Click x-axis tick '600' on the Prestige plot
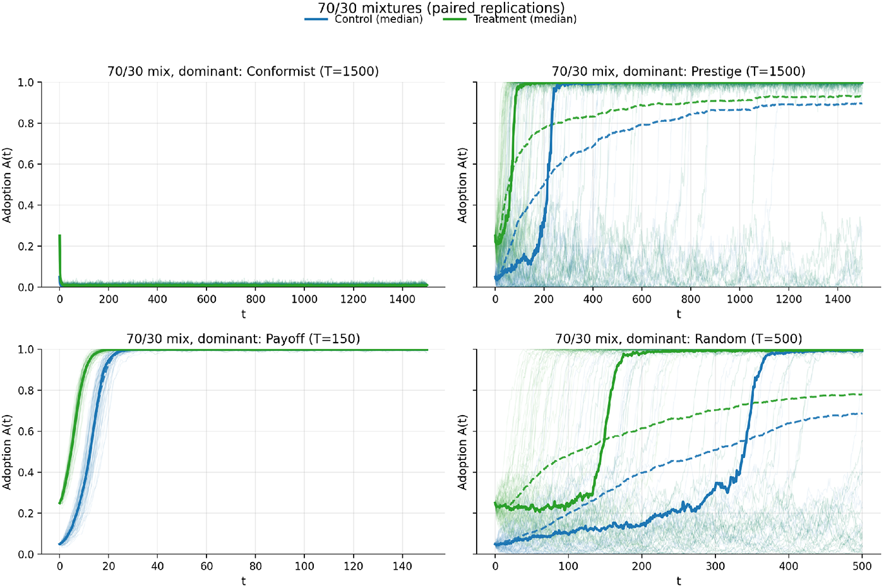The width and height of the screenshot is (884, 588). point(642,299)
